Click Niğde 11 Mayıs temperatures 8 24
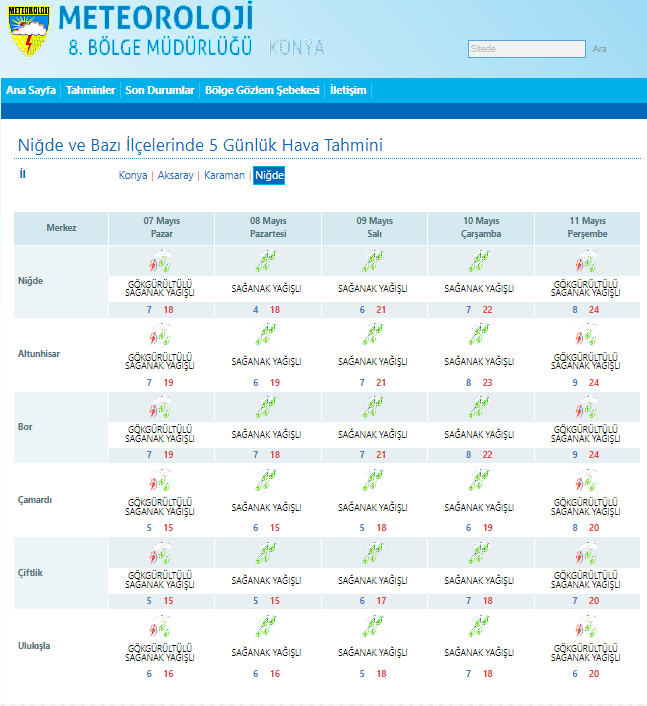The image size is (647, 706). pyautogui.click(x=586, y=310)
